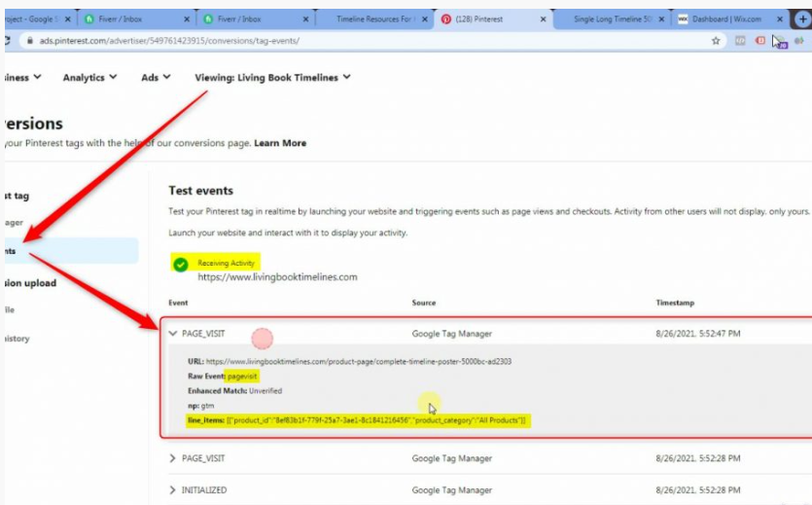The height and width of the screenshot is (505, 812).
Task: Click the Receiving Activity status label
Action: tap(226, 263)
